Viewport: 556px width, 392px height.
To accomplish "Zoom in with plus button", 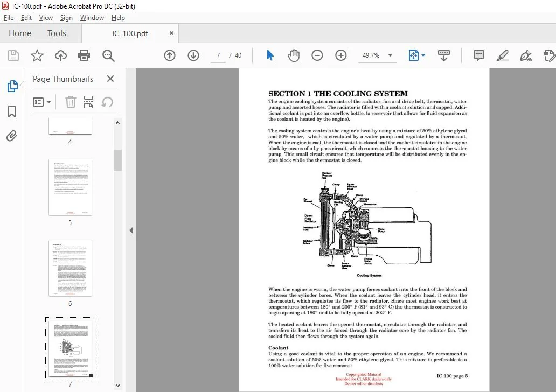I will (340, 55).
